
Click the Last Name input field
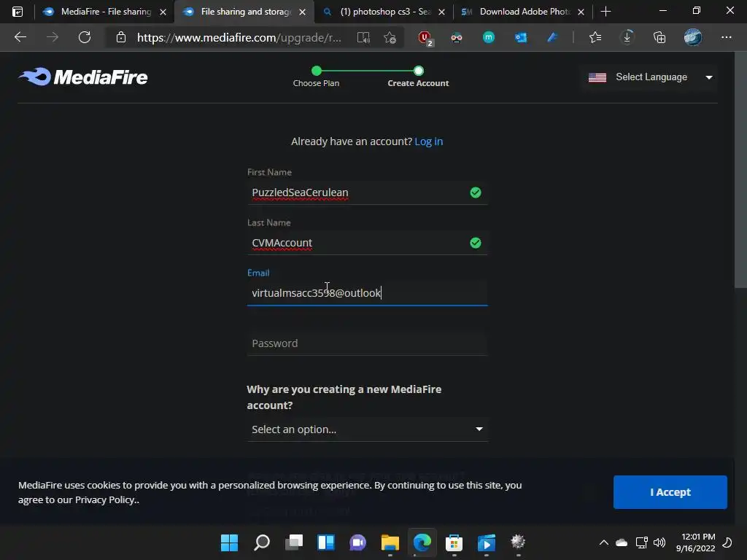point(368,243)
